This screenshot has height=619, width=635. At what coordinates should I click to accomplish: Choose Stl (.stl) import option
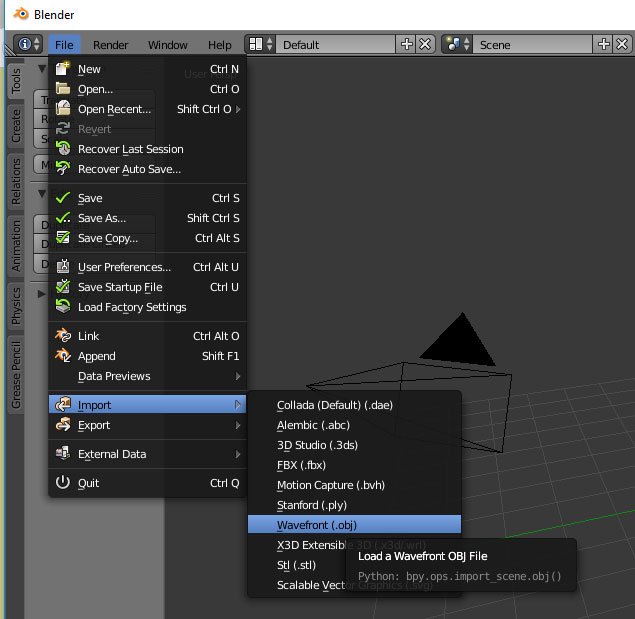pos(296,565)
